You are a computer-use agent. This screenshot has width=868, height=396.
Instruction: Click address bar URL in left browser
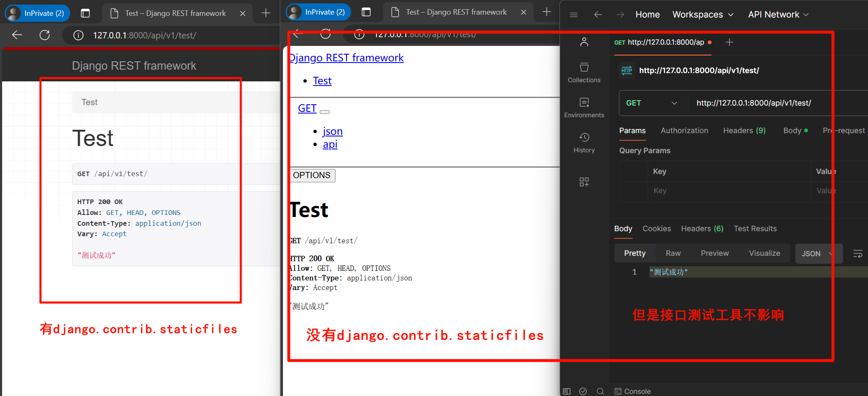(144, 35)
